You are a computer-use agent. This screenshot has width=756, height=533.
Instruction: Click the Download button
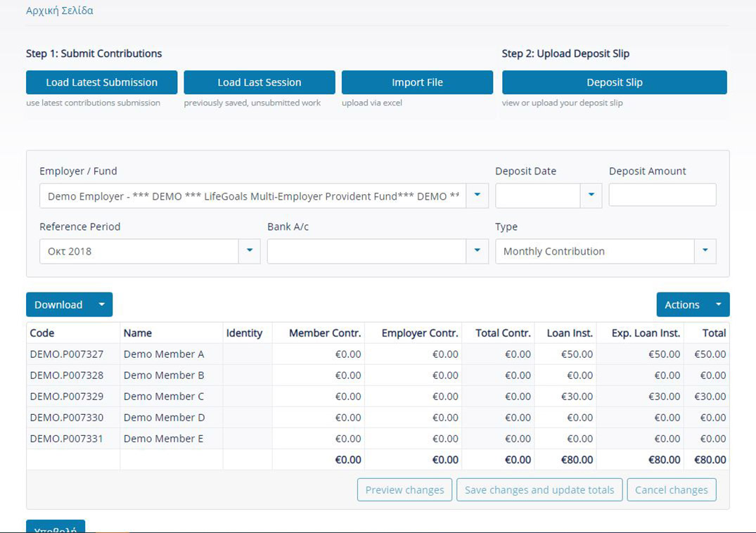(x=58, y=304)
